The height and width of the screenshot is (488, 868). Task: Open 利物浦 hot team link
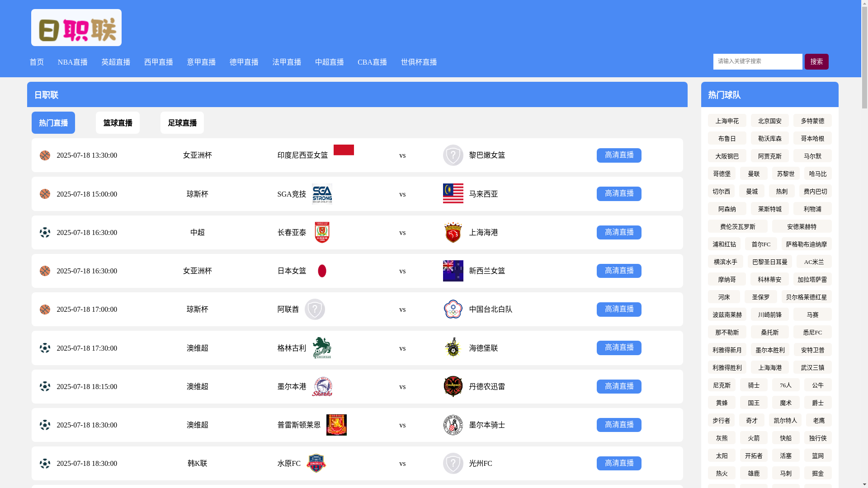coord(812,209)
